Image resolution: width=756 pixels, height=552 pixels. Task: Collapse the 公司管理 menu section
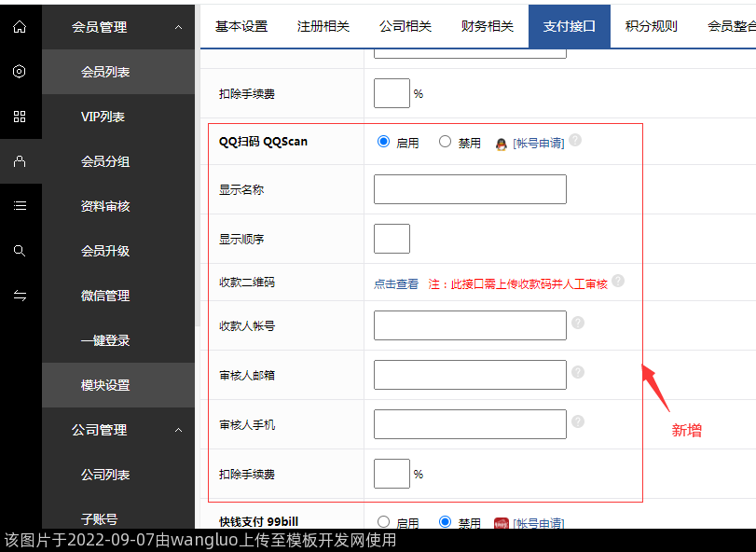178,430
